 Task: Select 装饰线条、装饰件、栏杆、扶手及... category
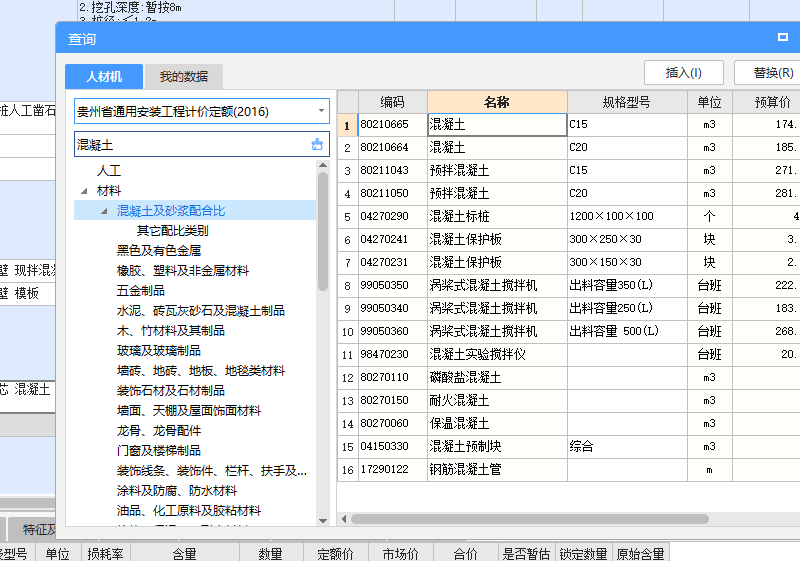point(212,471)
